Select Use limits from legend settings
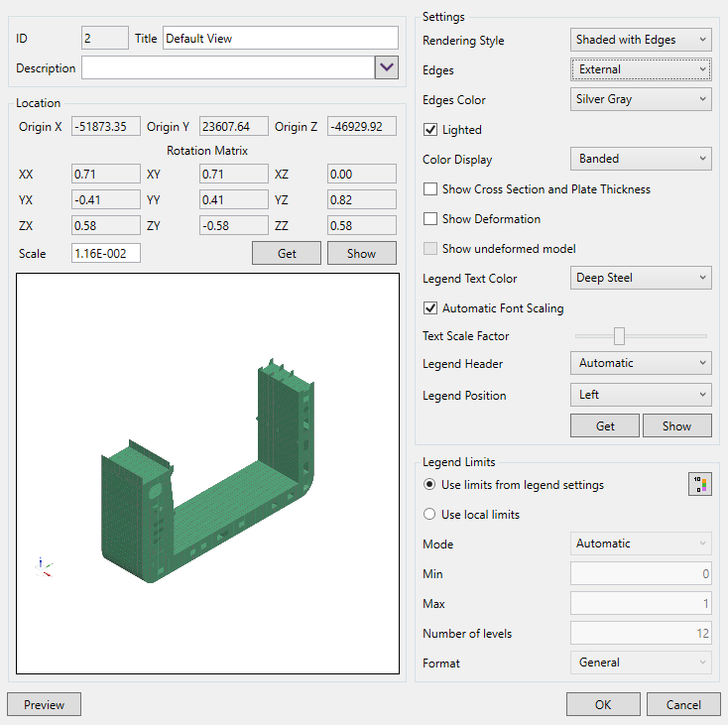The image size is (728, 725). coord(429,485)
